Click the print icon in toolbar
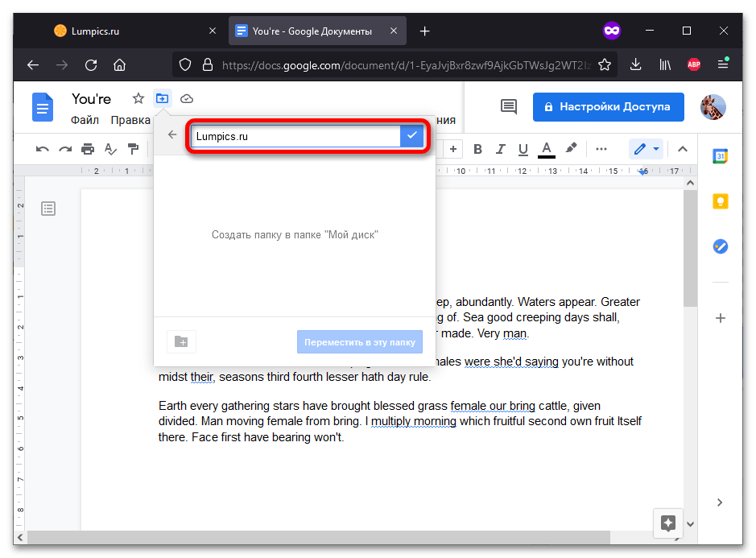The width and height of the screenshot is (756, 558). pyautogui.click(x=88, y=149)
